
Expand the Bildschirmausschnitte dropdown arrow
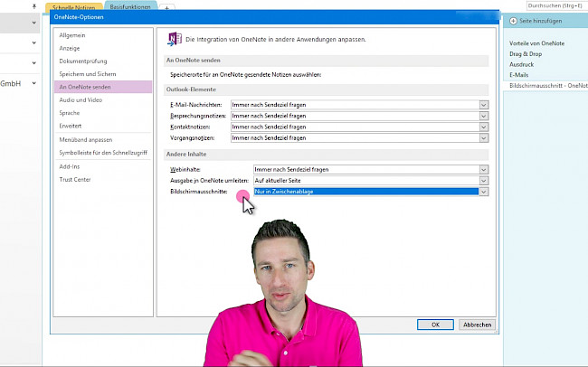[x=484, y=192]
